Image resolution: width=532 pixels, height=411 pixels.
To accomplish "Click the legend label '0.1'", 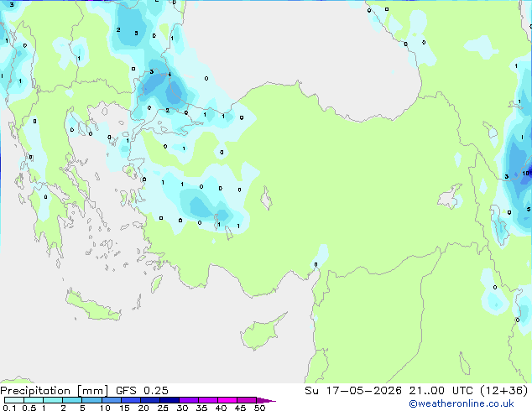I will tap(9, 408).
